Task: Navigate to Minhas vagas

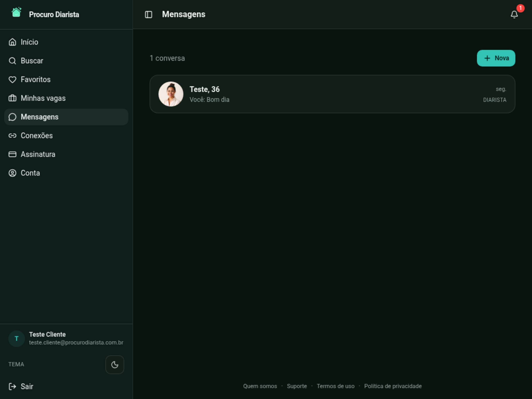Action: pyautogui.click(x=66, y=98)
